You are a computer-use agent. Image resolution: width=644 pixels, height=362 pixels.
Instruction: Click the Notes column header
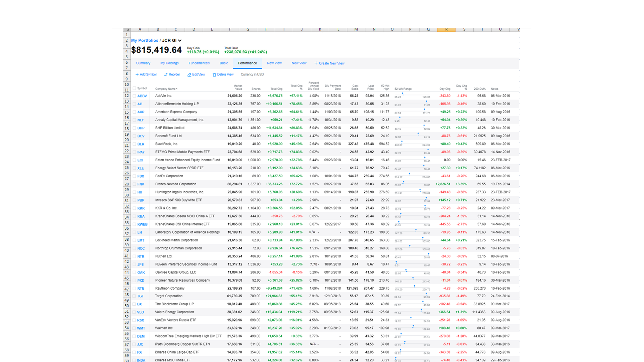494,89
